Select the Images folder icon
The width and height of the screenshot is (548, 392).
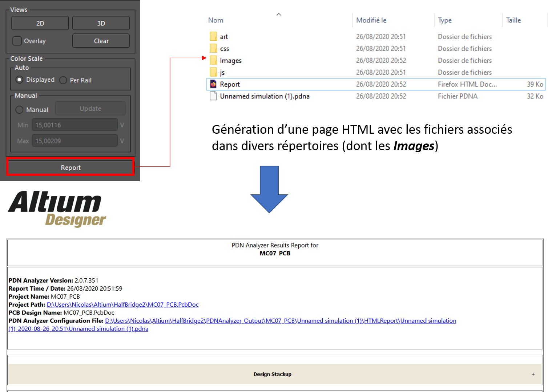coord(213,60)
